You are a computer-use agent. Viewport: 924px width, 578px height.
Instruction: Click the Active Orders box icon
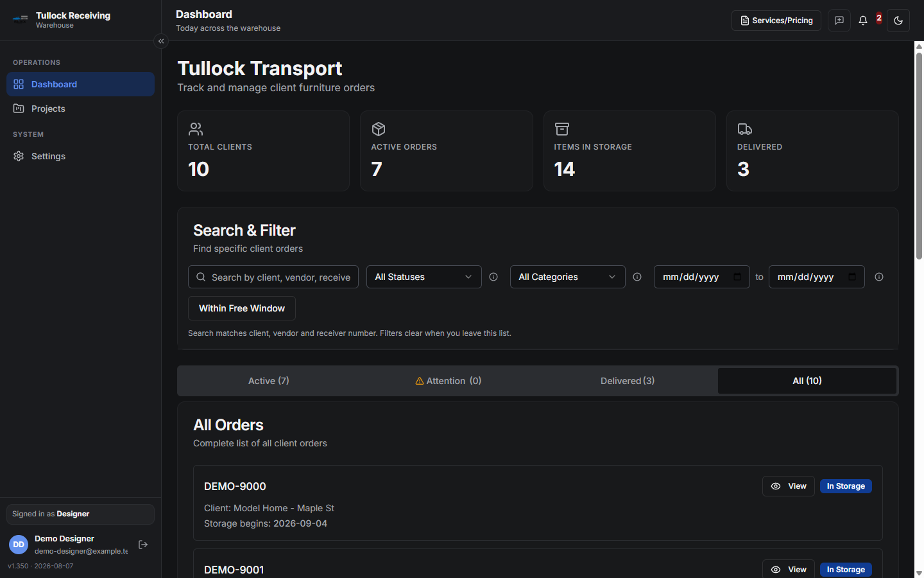pyautogui.click(x=379, y=129)
